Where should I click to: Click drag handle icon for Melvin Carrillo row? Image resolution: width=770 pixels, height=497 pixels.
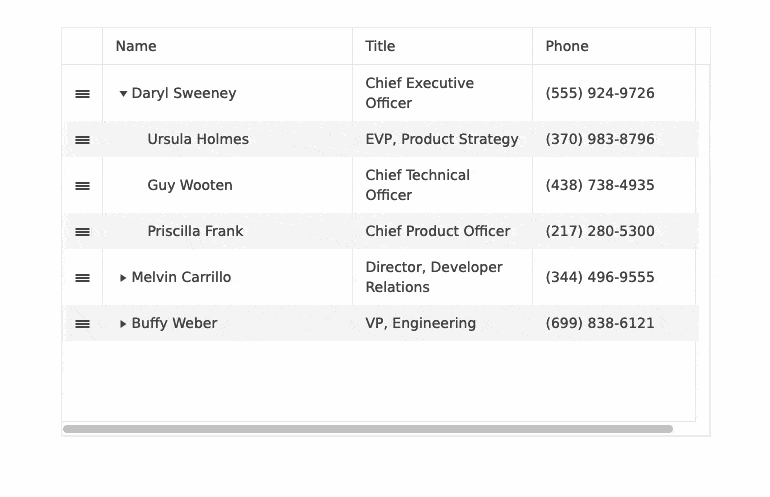pyautogui.click(x=83, y=278)
